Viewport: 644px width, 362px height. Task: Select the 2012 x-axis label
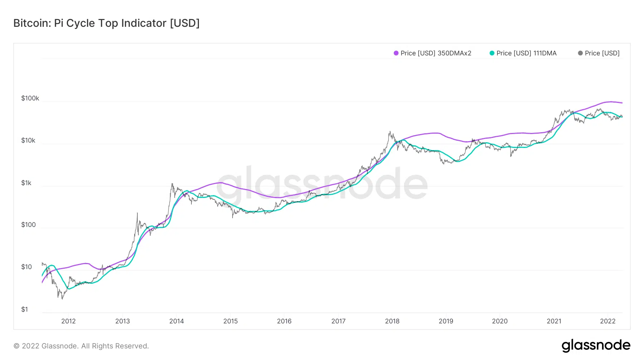click(x=68, y=321)
